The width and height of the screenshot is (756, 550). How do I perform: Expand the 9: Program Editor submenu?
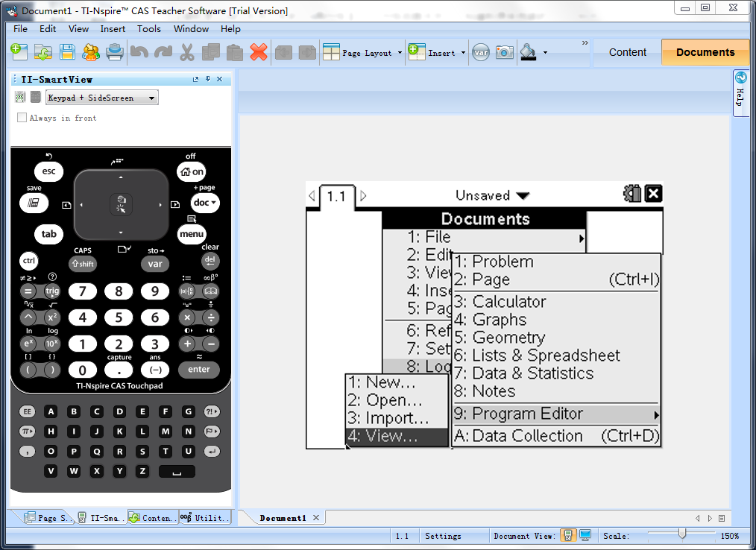[x=556, y=414]
